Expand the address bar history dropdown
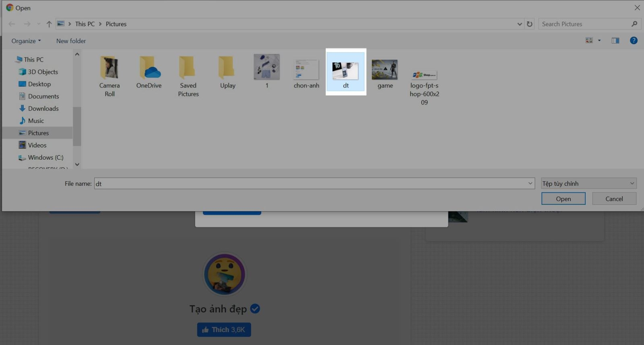Screen dimensions: 644x345 point(520,24)
